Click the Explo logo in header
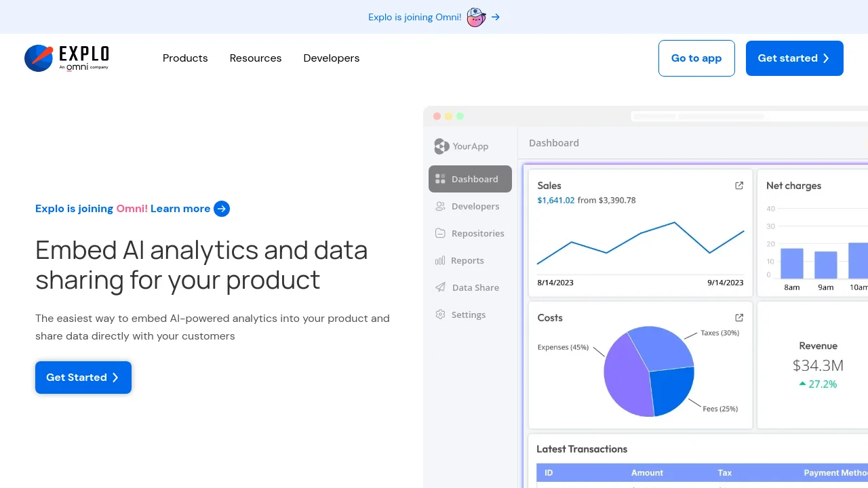This screenshot has width=868, height=488. pos(66,58)
